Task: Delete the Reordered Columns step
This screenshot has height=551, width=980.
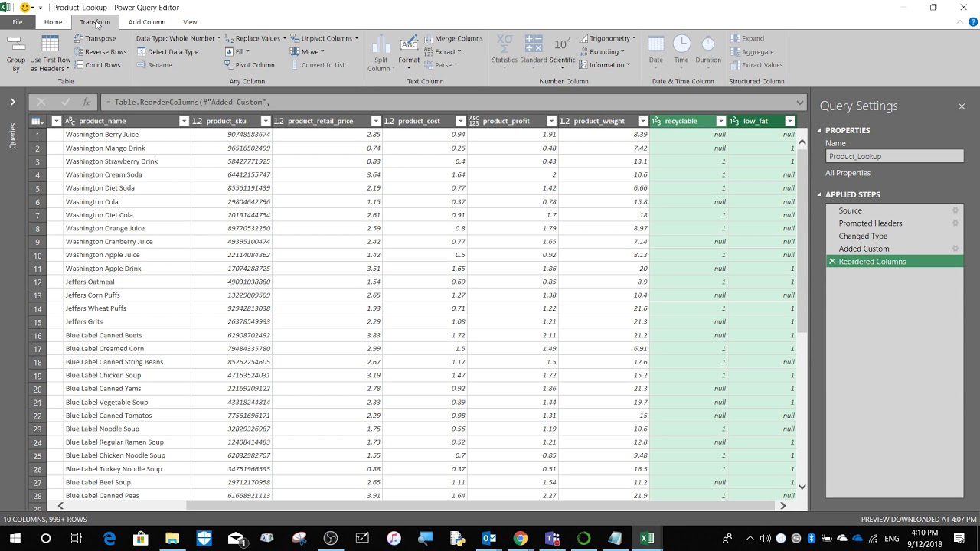Action: click(832, 262)
